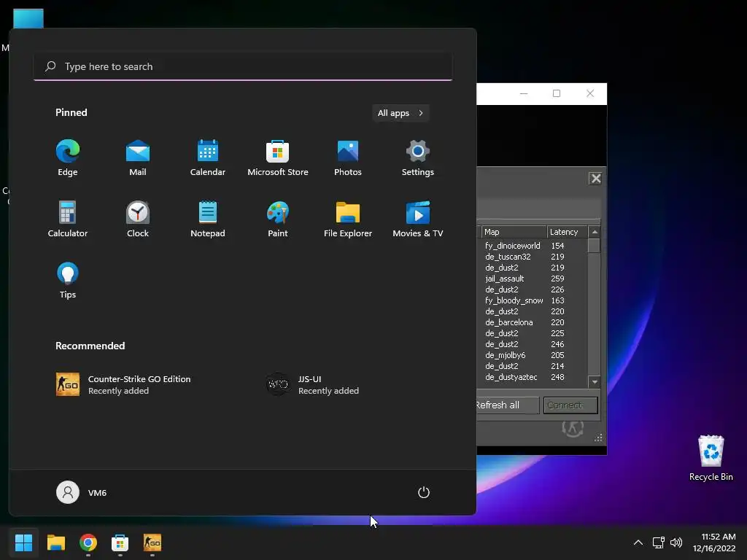Select the jail_assault server row
The image size is (747, 560).
pyautogui.click(x=532, y=279)
